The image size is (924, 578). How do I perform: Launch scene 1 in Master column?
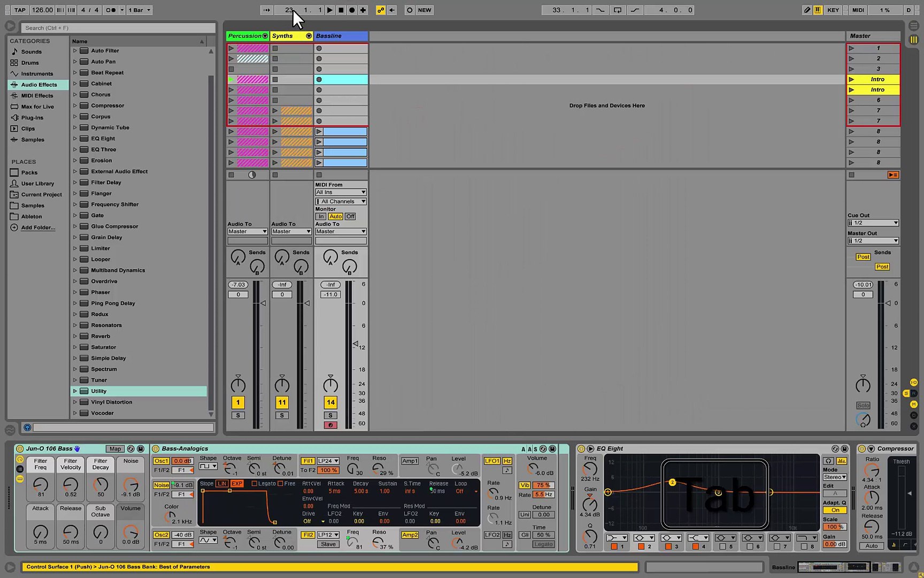click(851, 48)
